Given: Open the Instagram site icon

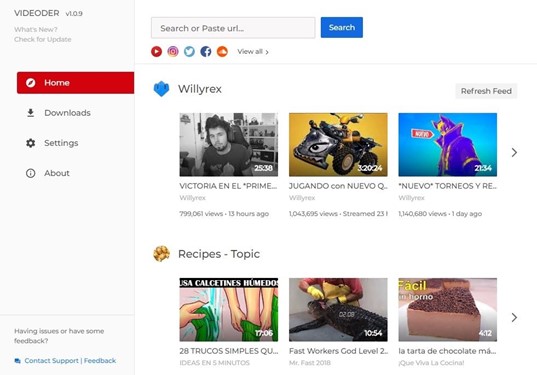Looking at the screenshot, I should (173, 52).
